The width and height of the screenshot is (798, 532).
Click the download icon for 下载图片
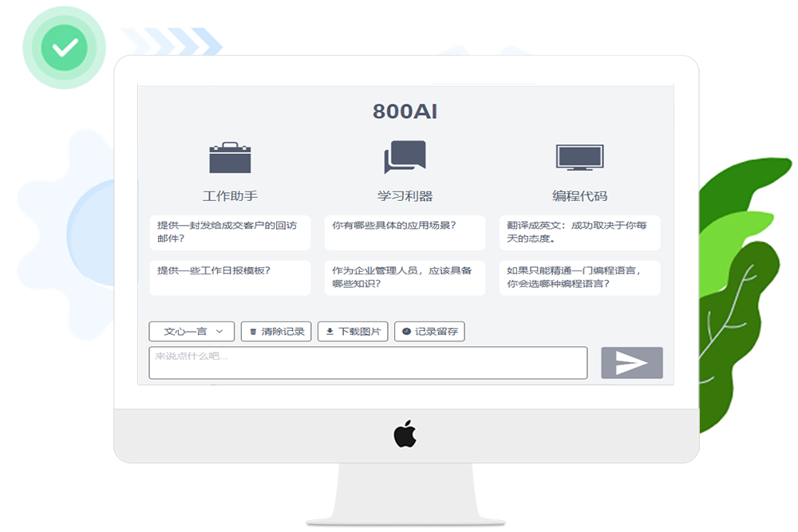[330, 332]
